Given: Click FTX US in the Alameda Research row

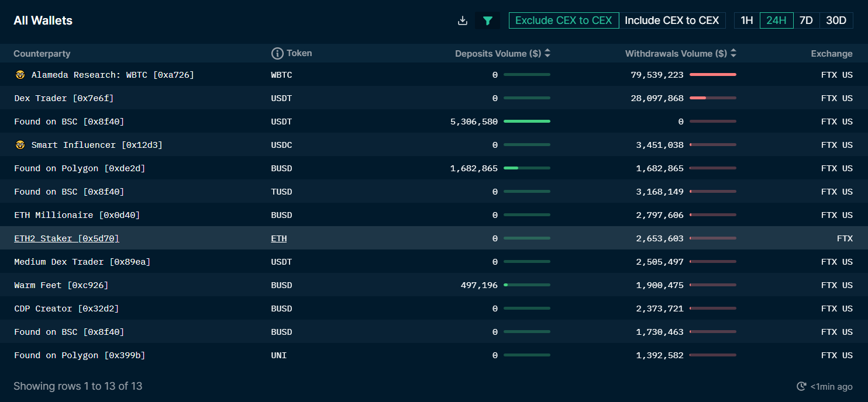Looking at the screenshot, I should click(x=837, y=75).
